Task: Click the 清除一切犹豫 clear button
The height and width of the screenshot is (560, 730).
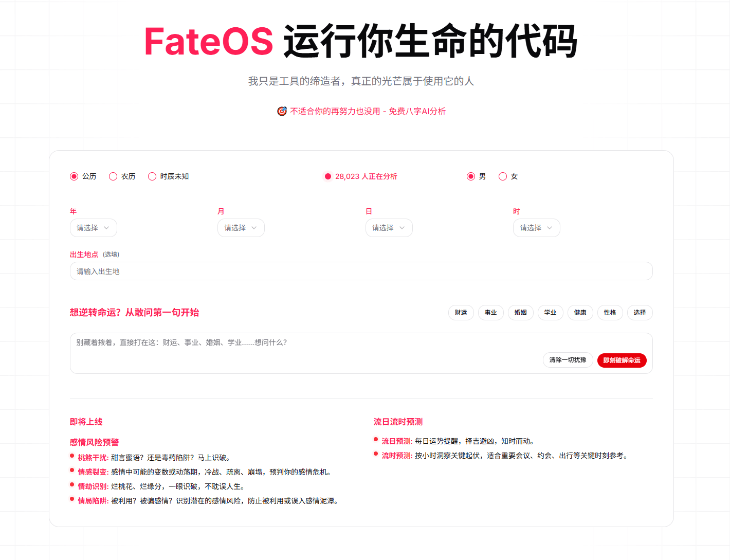Action: (x=568, y=360)
